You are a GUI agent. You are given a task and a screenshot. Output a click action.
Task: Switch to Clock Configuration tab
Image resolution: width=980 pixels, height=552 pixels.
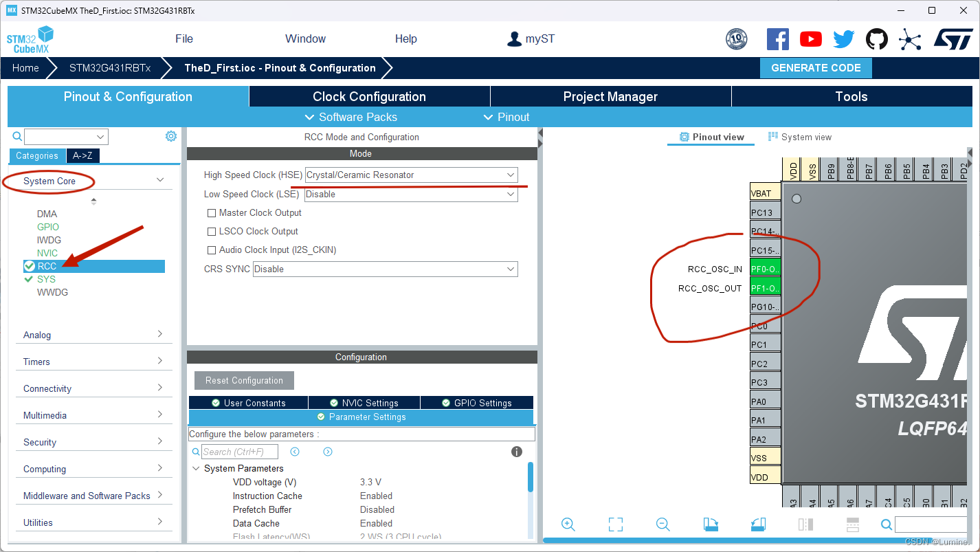pos(370,97)
